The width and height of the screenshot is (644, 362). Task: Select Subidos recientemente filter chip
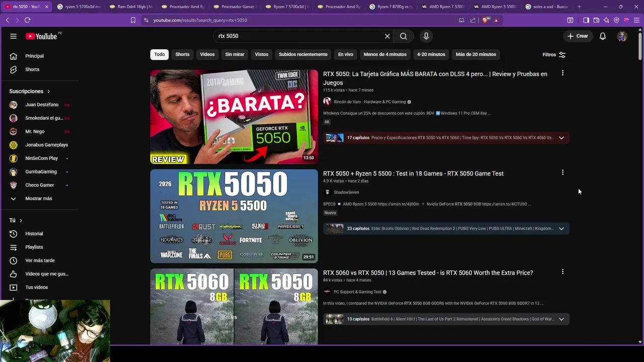303,54
